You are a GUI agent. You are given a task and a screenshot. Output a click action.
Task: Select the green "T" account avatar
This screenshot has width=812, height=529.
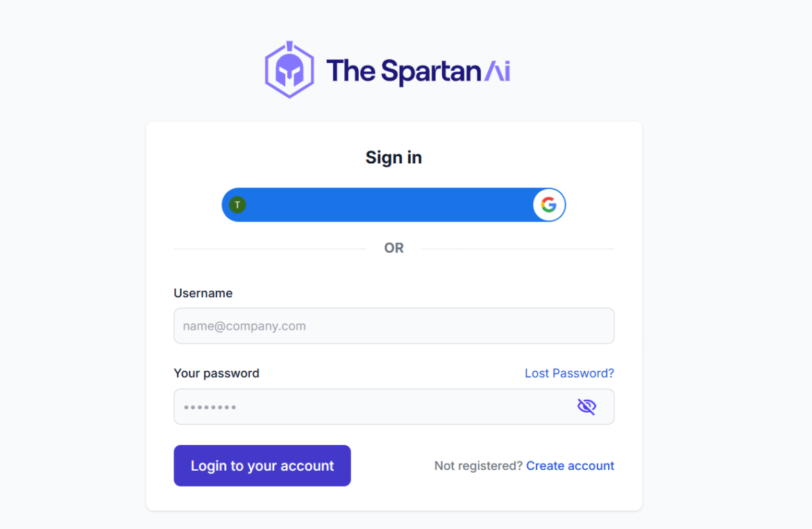(237, 205)
